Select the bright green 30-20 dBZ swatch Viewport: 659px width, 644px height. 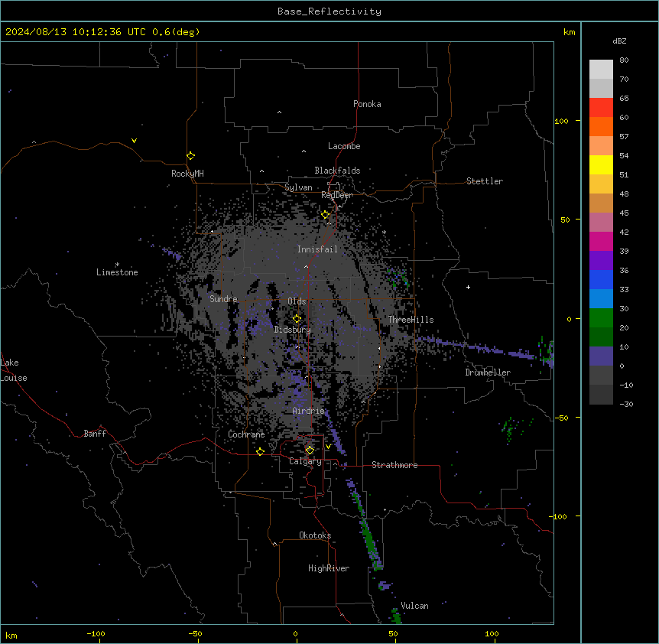[601, 318]
